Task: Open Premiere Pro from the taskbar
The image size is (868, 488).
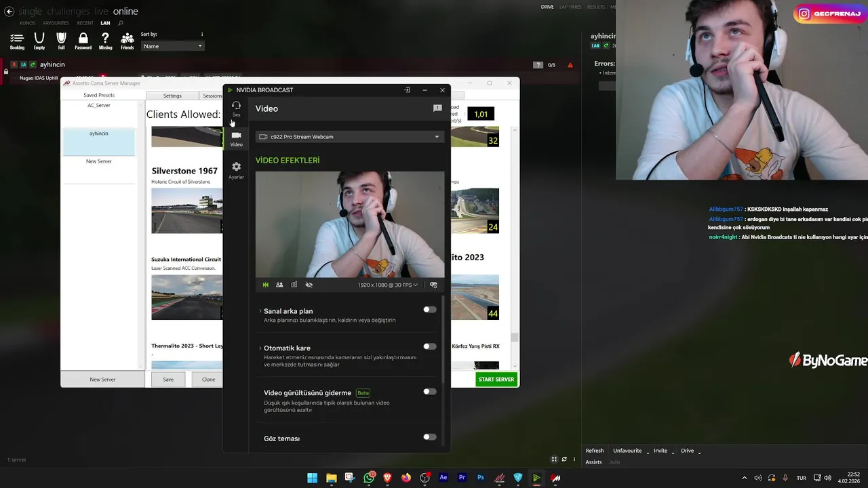Action: pyautogui.click(x=462, y=478)
